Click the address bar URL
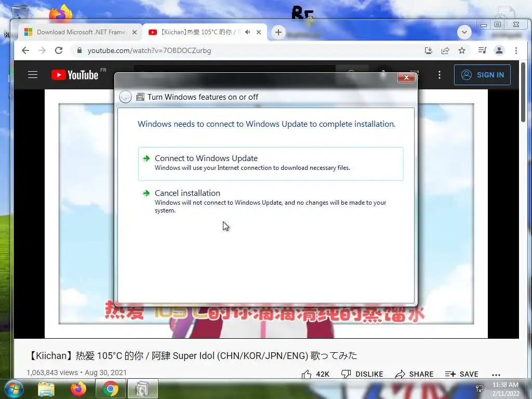The height and width of the screenshot is (399, 532). coord(149,50)
